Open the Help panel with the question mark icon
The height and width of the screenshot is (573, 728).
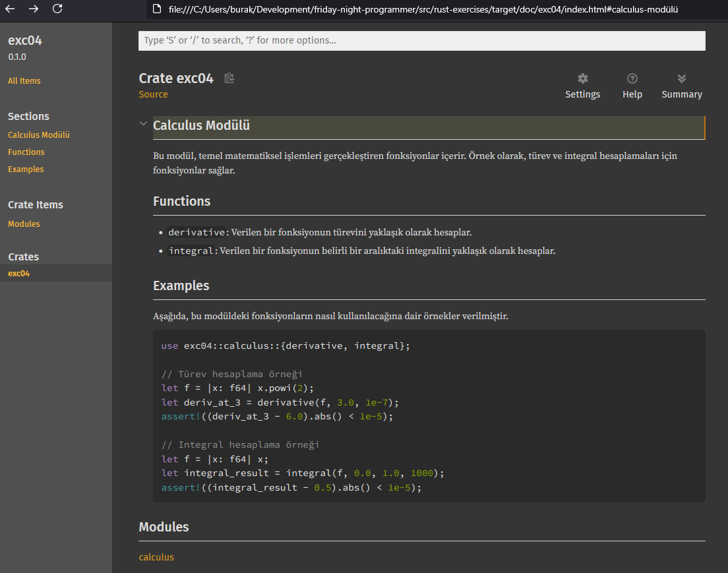click(x=632, y=77)
